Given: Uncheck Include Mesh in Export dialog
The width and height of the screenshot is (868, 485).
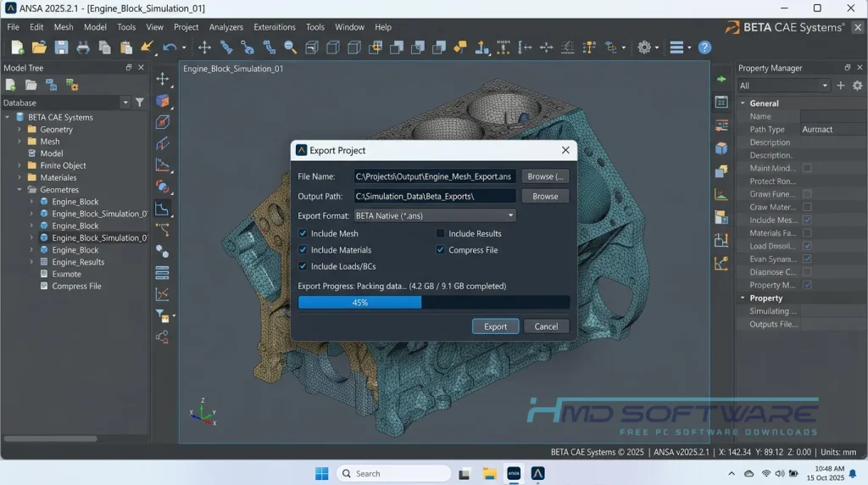Looking at the screenshot, I should (303, 234).
